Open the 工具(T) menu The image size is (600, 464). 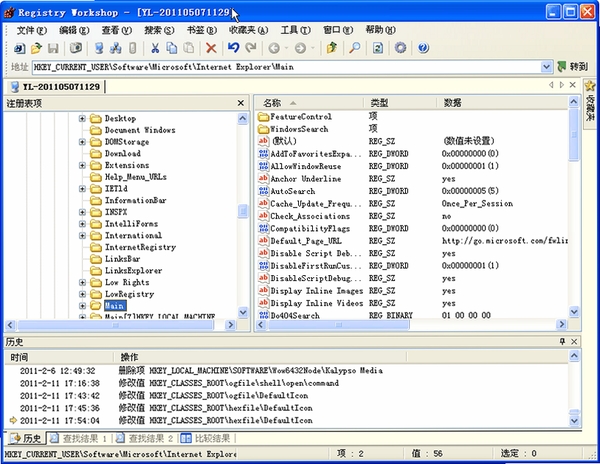pos(295,30)
